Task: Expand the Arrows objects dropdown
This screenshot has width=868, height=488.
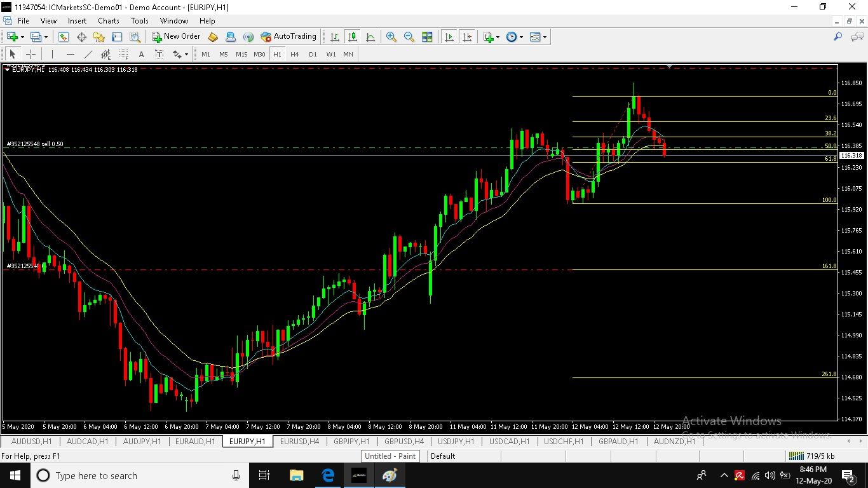Action: [186, 54]
